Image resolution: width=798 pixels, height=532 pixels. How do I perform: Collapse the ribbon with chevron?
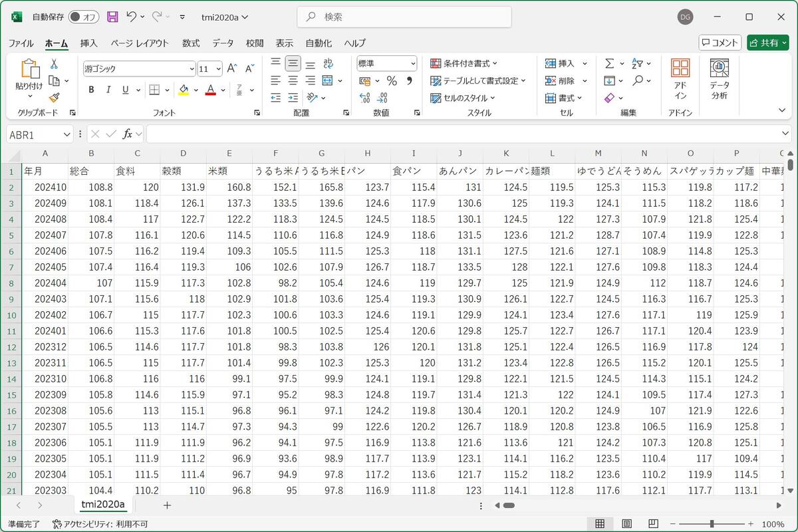click(x=782, y=110)
